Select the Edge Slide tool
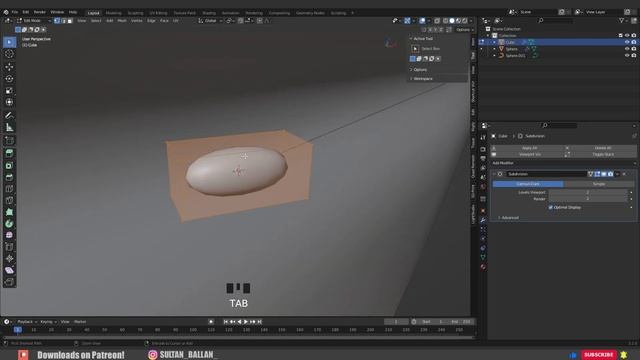This screenshot has height=360, width=640. [x=9, y=247]
